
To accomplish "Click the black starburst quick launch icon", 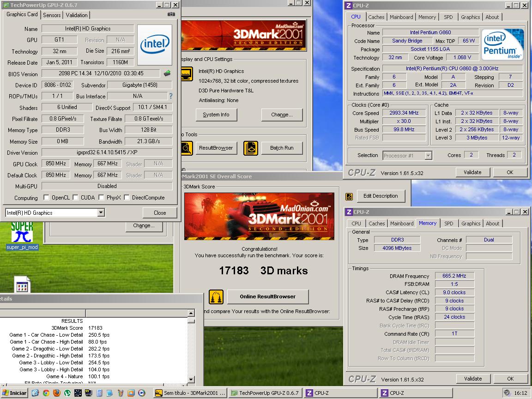I will [x=78, y=393].
